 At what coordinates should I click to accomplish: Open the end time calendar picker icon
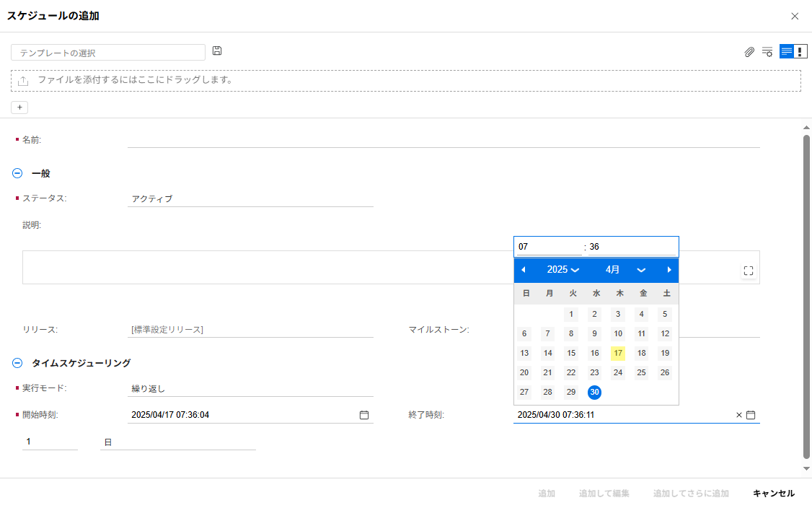tap(751, 415)
